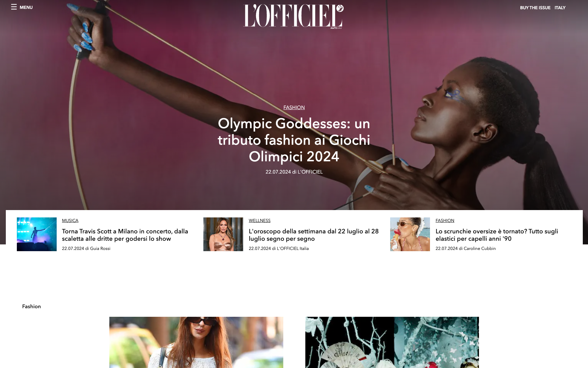Open the weekly horoscope thumbnail image
Screen dimensions: 588x368
pos(223,234)
